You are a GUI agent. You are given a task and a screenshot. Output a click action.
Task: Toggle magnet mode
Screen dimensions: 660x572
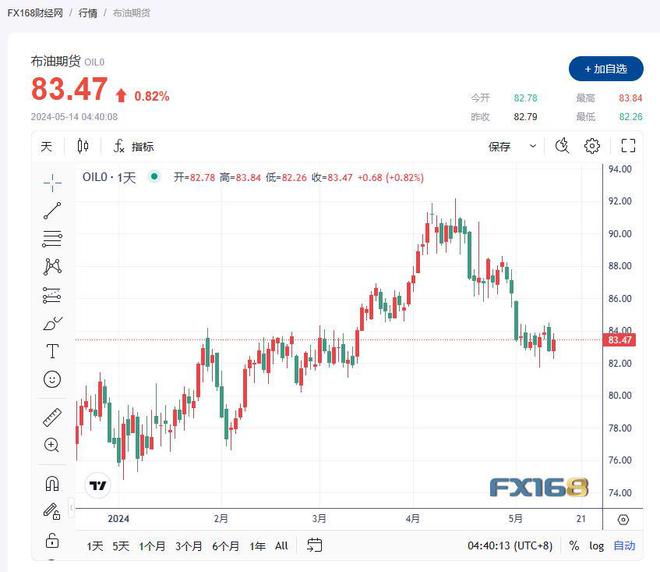click(52, 483)
